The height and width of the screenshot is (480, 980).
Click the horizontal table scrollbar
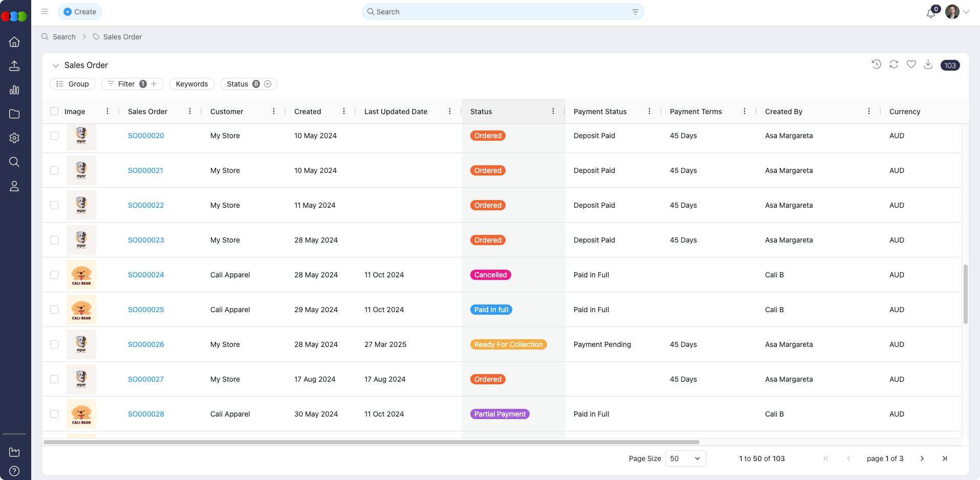point(371,442)
